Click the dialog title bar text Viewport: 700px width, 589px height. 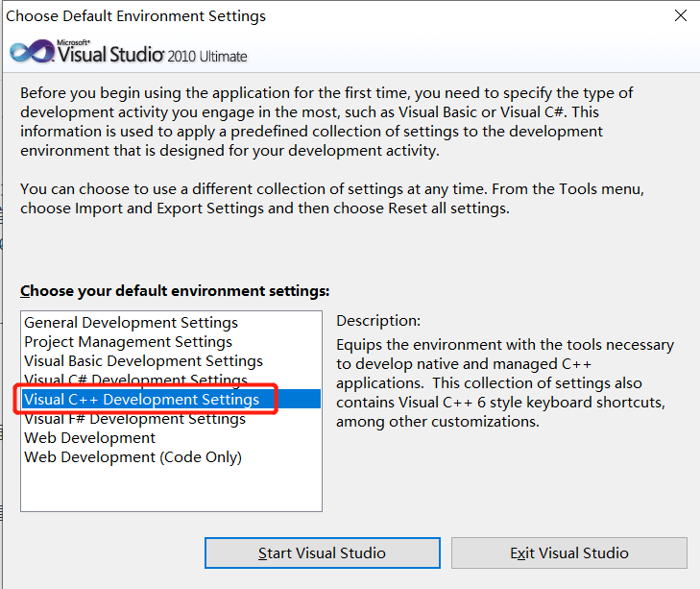[136, 16]
